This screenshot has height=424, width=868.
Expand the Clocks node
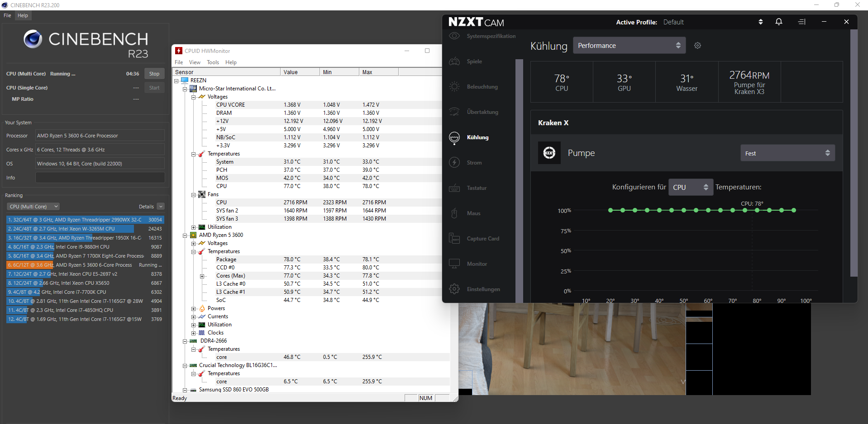click(x=193, y=333)
